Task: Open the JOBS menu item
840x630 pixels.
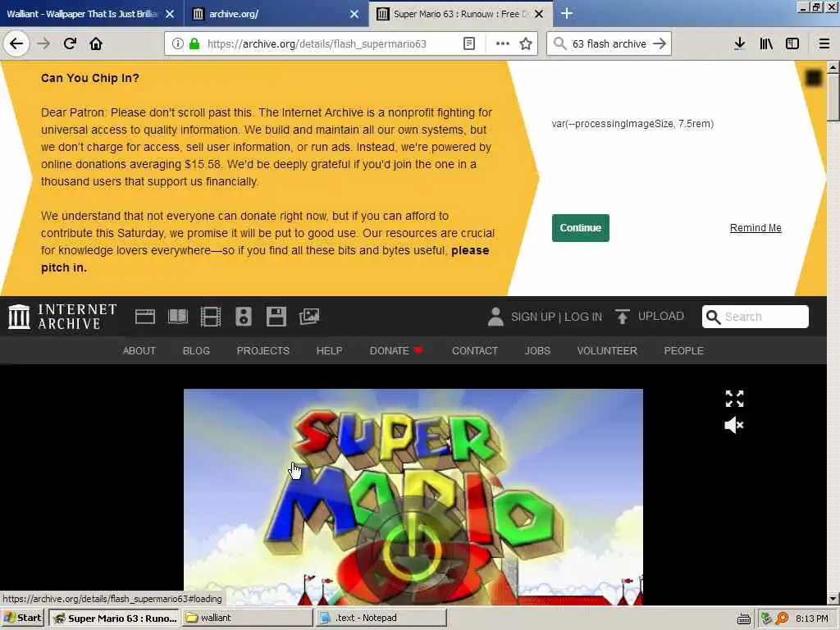Action: coord(537,351)
